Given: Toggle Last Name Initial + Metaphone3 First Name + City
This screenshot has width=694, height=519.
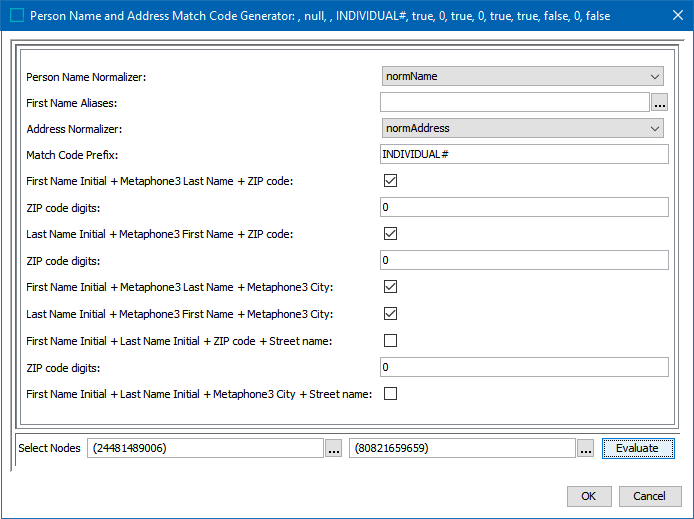Looking at the screenshot, I should coord(391,314).
